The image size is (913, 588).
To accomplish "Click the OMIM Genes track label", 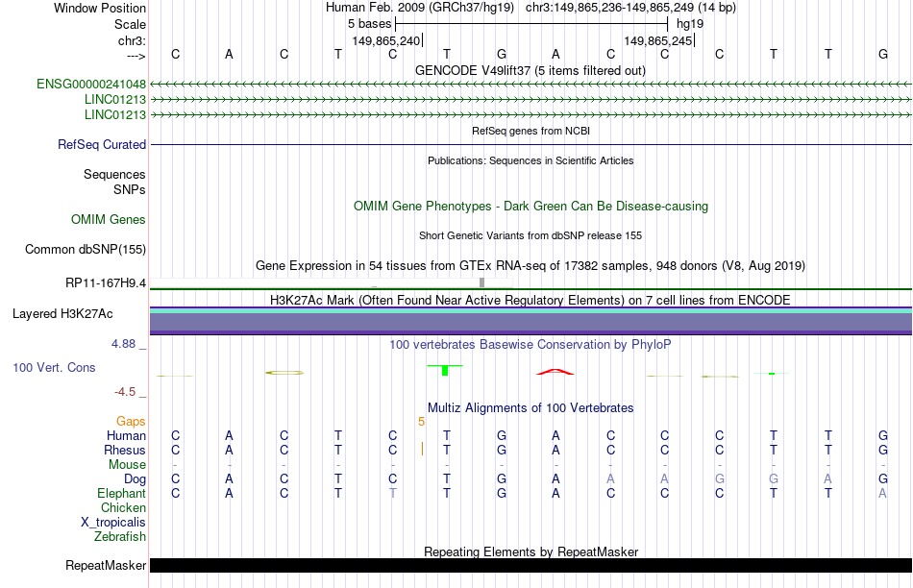I will (109, 219).
